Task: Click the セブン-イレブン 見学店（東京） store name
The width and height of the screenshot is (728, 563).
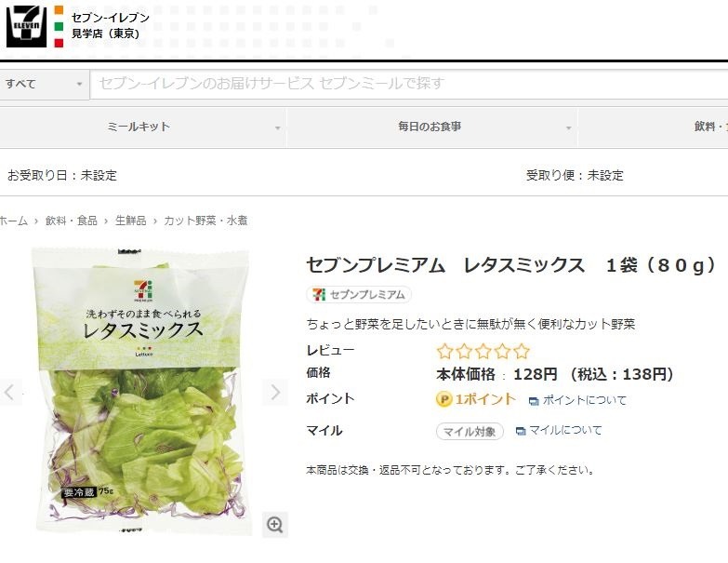Action: pyautogui.click(x=111, y=25)
